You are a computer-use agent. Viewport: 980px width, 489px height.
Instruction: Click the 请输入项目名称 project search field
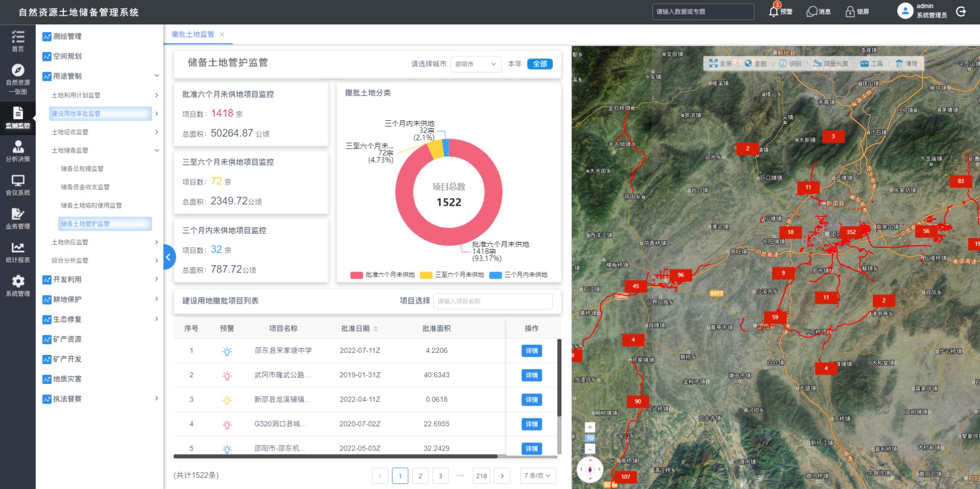(x=493, y=301)
